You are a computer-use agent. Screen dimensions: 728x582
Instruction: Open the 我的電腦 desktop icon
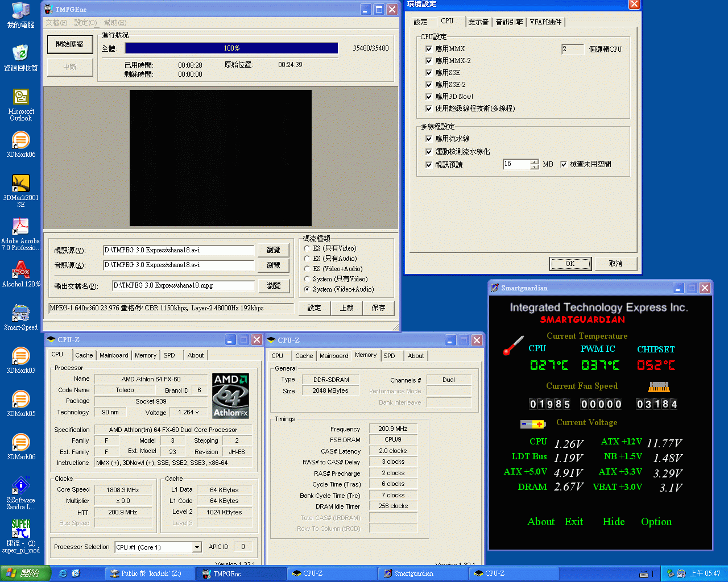coord(21,15)
